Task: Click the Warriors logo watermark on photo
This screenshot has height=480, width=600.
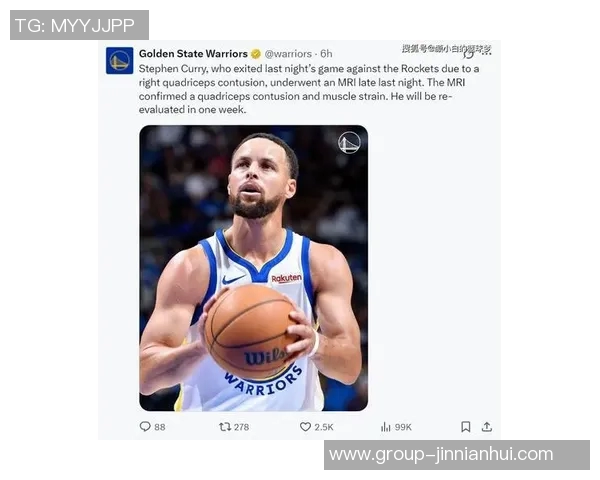Action: [x=349, y=142]
